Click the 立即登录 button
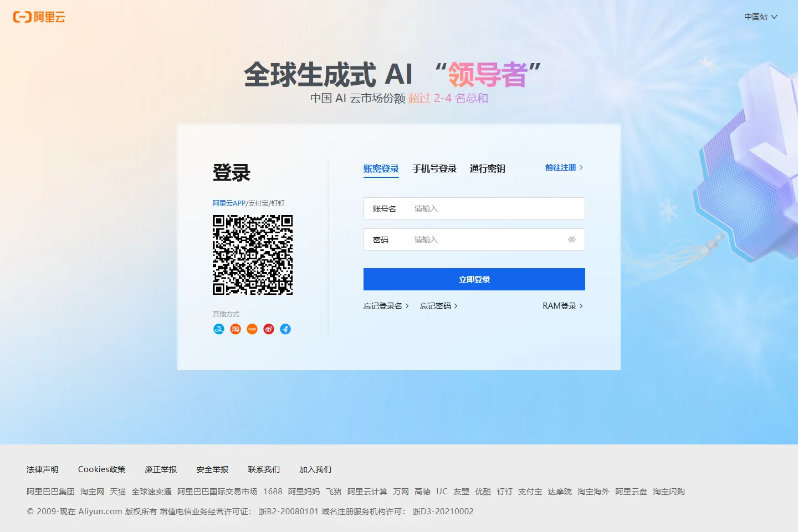 pyautogui.click(x=474, y=279)
